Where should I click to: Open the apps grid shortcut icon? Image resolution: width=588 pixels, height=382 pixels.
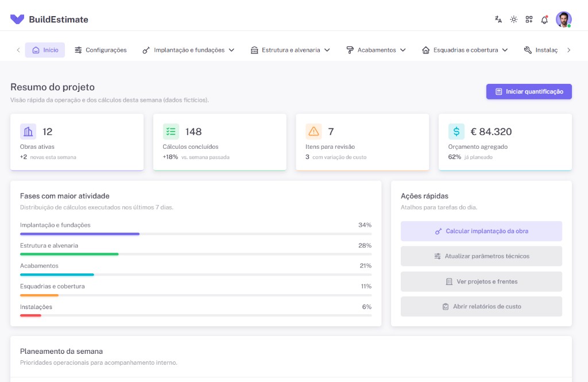[x=529, y=20]
